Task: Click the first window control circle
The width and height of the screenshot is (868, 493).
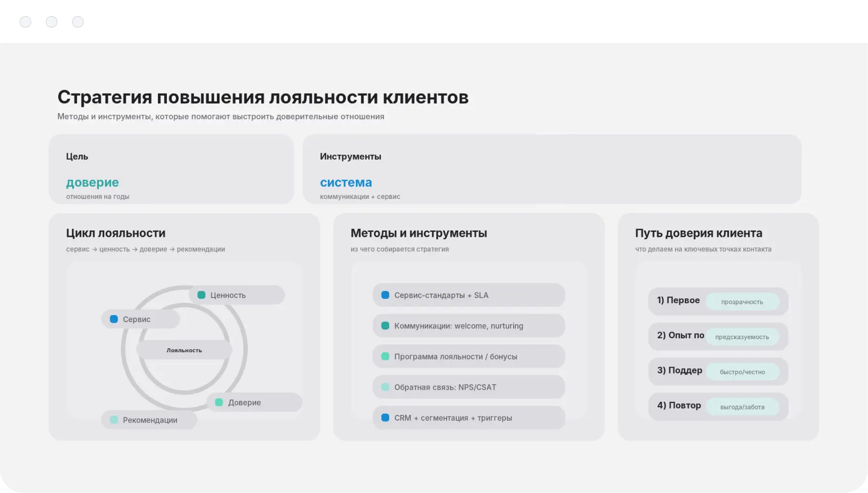Action: tap(25, 22)
